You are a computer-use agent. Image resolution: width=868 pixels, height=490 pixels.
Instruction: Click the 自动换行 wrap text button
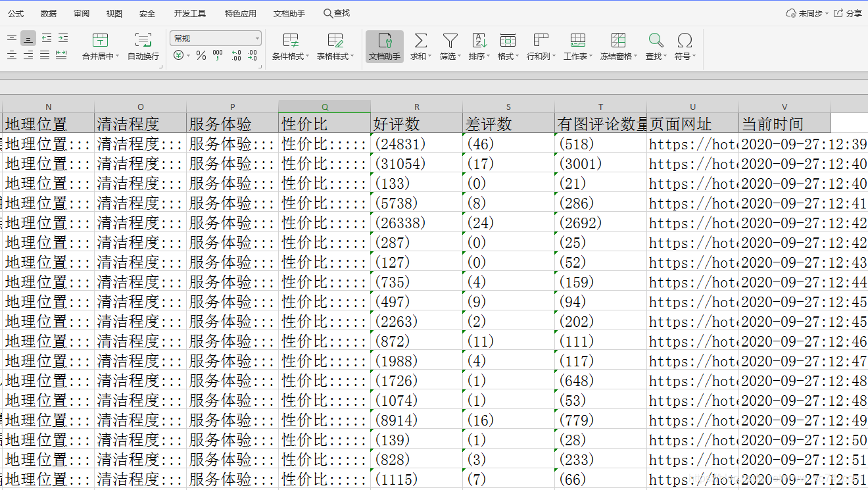coord(143,47)
